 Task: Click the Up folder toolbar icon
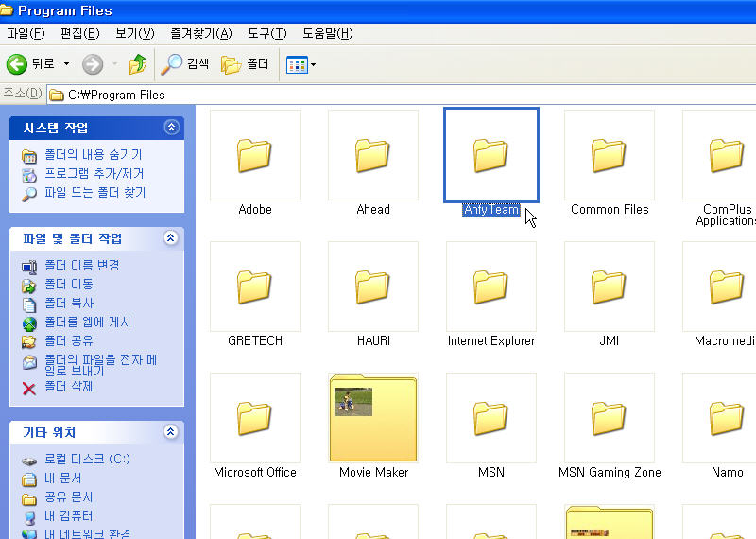[137, 64]
